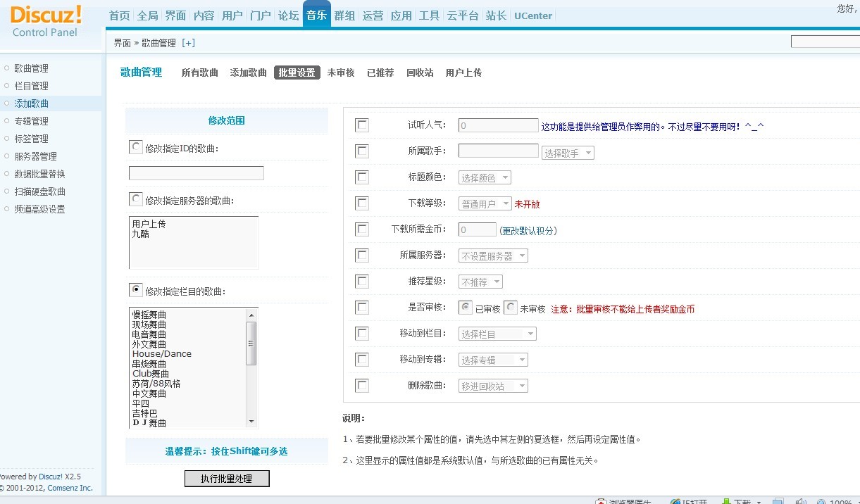Click the 更改默认积分 link
The image size is (860, 504).
528,231
